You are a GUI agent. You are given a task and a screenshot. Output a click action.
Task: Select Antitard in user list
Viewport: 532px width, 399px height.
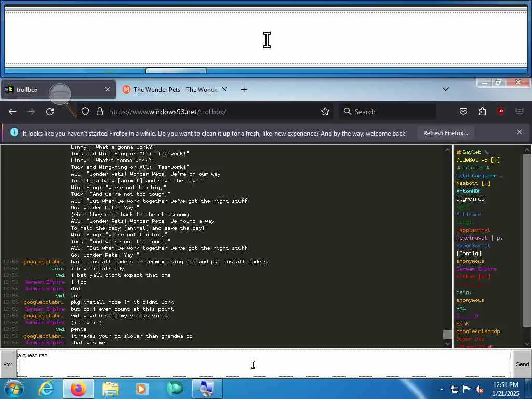pos(469,215)
